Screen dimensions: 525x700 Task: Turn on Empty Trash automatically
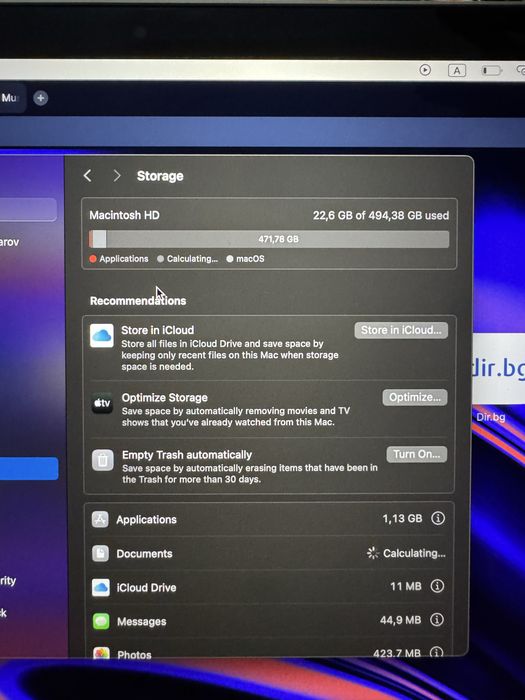(417, 454)
